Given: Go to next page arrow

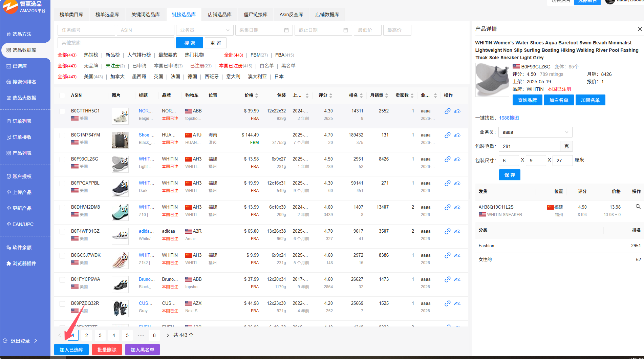Looking at the screenshot, I should (168, 335).
